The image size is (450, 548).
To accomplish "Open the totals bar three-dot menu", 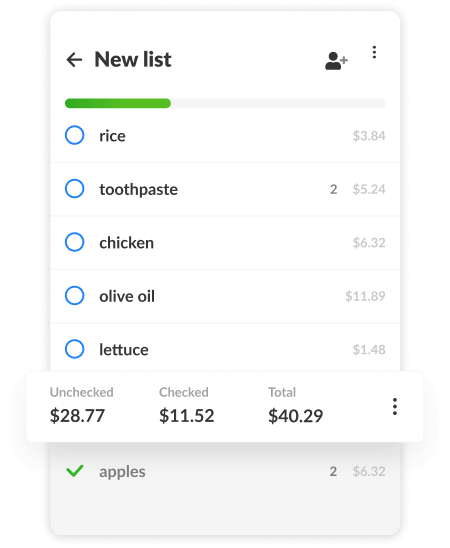I will [x=395, y=406].
